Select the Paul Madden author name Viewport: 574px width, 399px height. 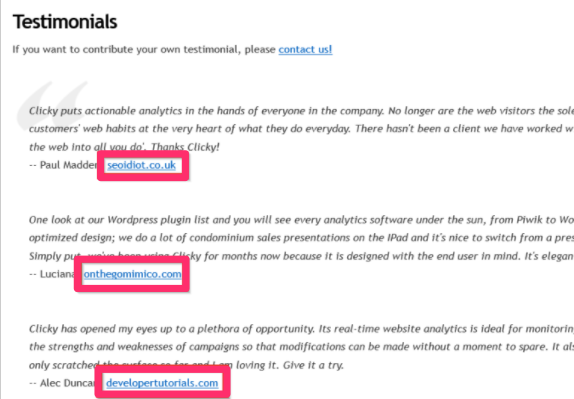coord(68,165)
